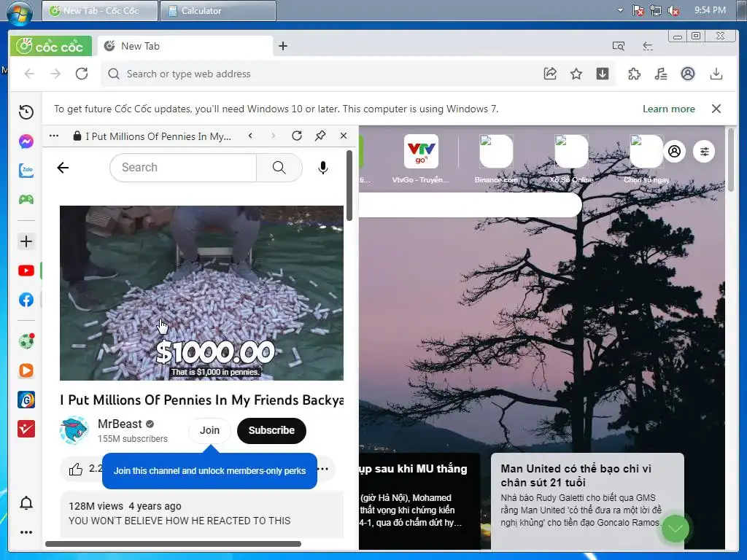Open sidebar more options at bottom
The image size is (747, 560).
click(x=26, y=532)
